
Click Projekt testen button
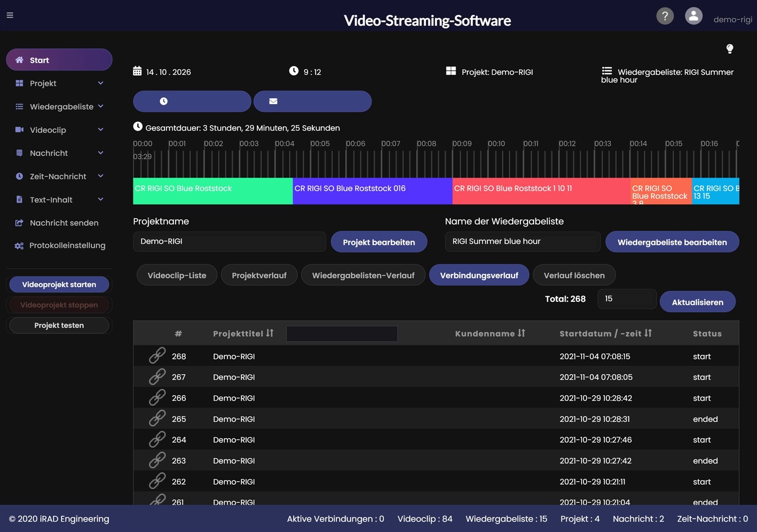[59, 325]
